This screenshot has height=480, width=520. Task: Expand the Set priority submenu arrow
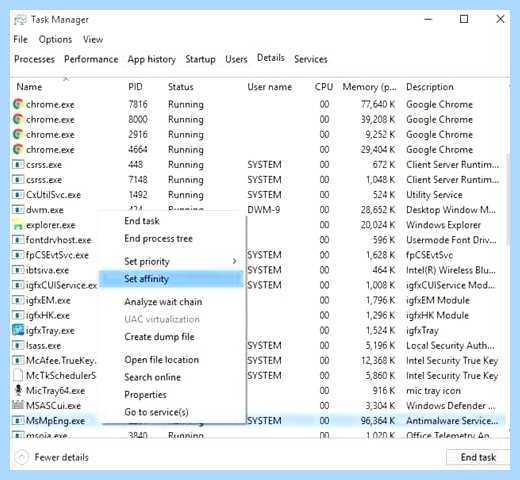(x=234, y=261)
